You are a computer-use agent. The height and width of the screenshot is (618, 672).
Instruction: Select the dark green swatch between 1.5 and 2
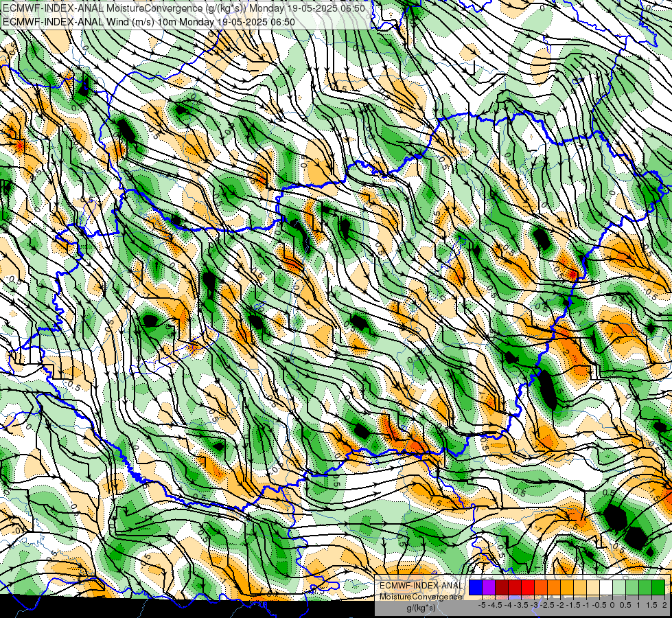pyautogui.click(x=658, y=588)
